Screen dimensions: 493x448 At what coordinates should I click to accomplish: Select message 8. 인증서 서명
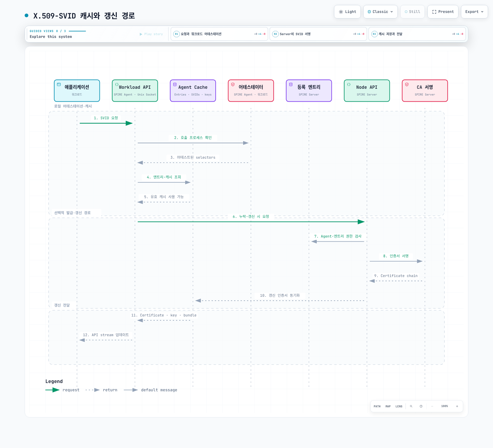[x=396, y=256]
